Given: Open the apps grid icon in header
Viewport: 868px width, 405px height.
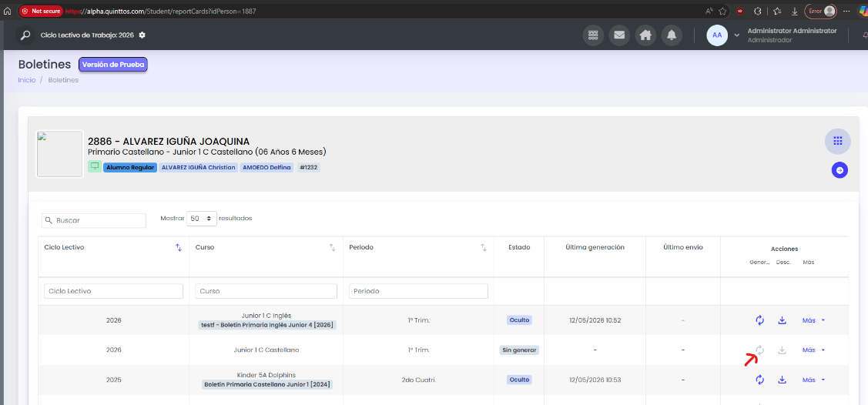Looking at the screenshot, I should coord(593,35).
